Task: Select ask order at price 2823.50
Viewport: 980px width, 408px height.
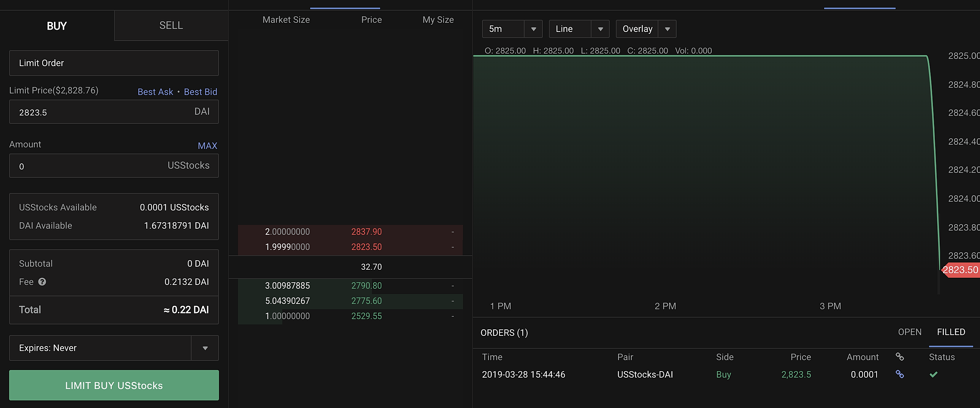Action: pyautogui.click(x=350, y=247)
